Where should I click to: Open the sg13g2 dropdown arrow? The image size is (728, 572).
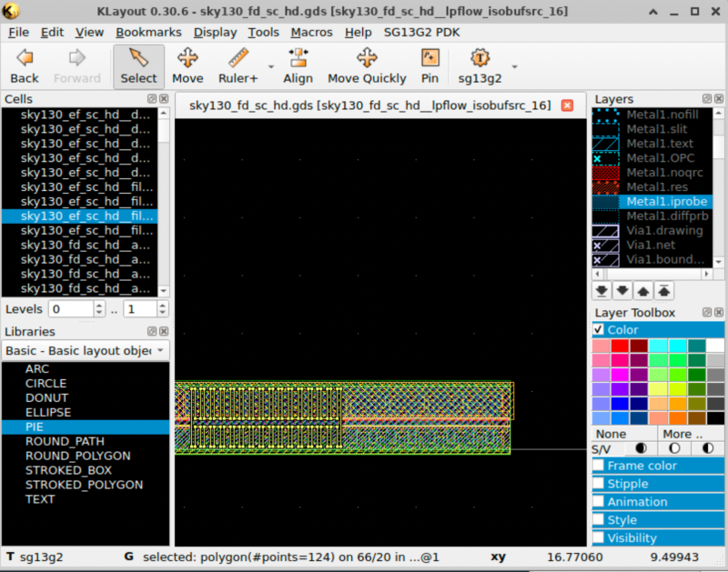(x=515, y=66)
